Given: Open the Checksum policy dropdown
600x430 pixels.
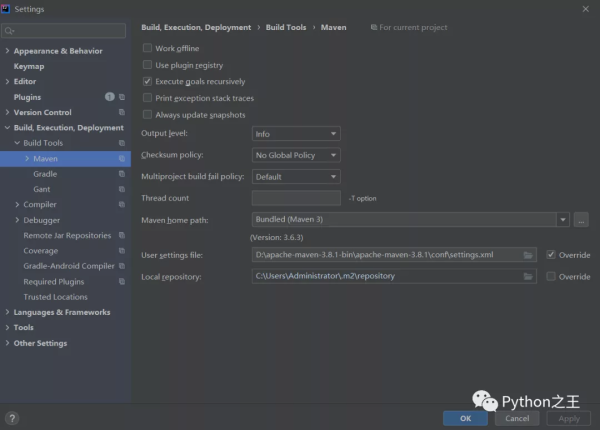Looking at the screenshot, I should click(296, 155).
